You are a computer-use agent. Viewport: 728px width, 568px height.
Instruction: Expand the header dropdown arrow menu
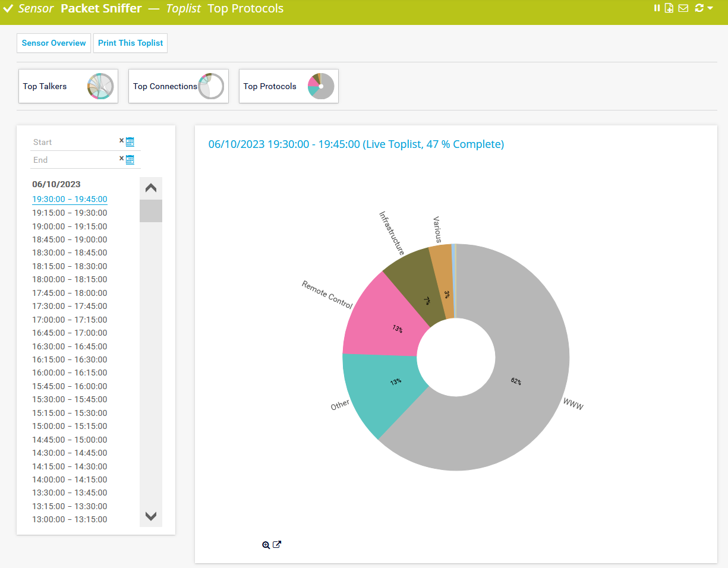[710, 8]
